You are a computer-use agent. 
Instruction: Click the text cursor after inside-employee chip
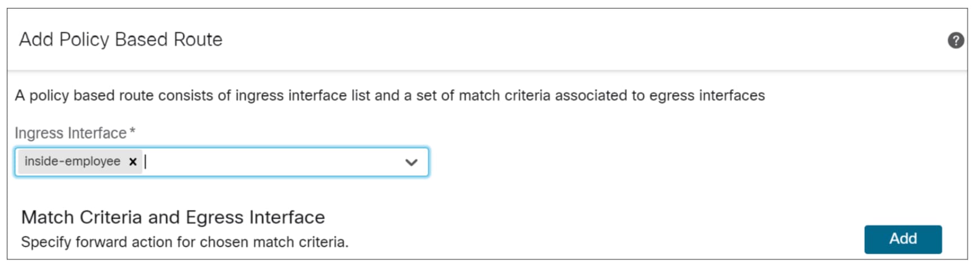(x=146, y=162)
